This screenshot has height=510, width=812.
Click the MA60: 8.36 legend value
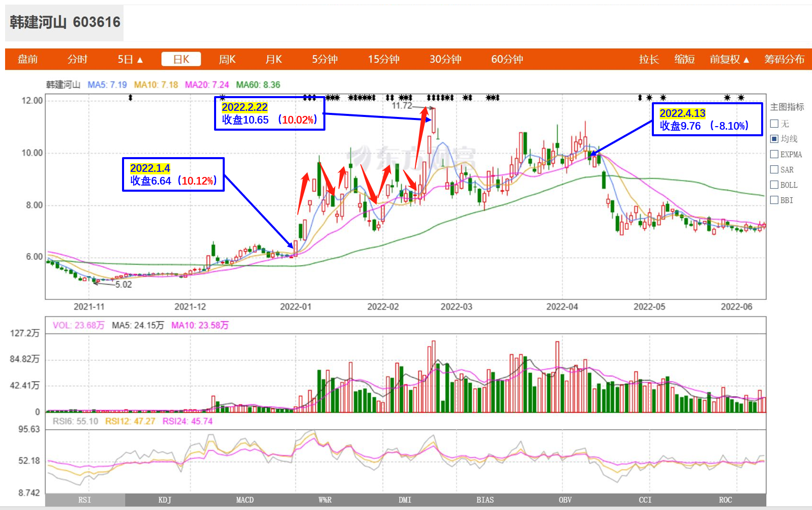(258, 85)
